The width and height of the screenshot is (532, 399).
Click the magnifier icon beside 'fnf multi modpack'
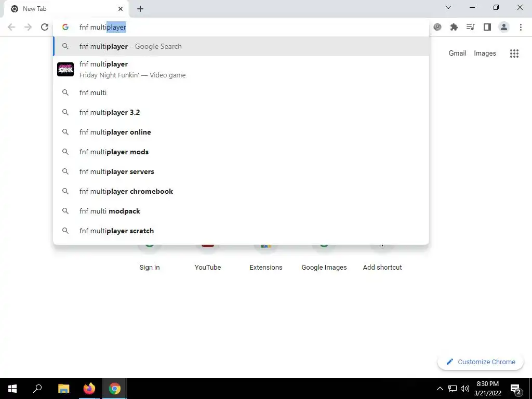(65, 211)
